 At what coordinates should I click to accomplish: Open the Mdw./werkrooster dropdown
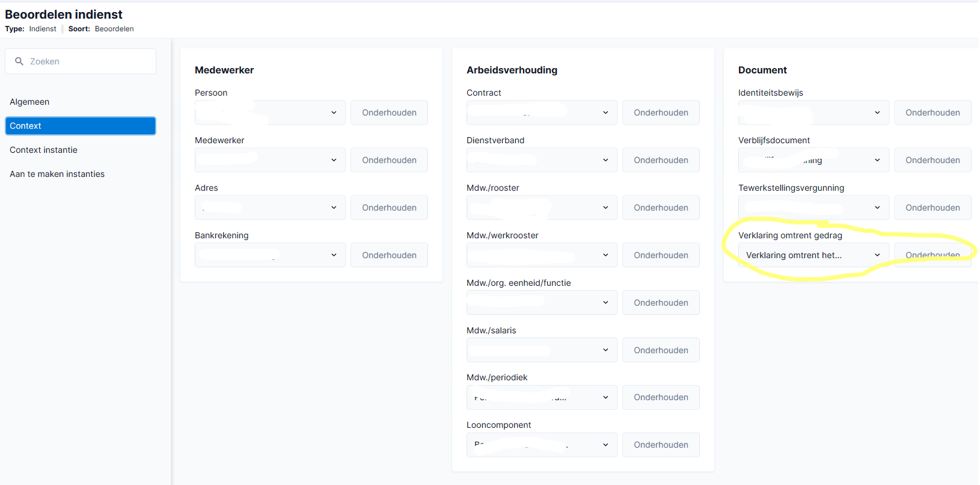coord(542,255)
